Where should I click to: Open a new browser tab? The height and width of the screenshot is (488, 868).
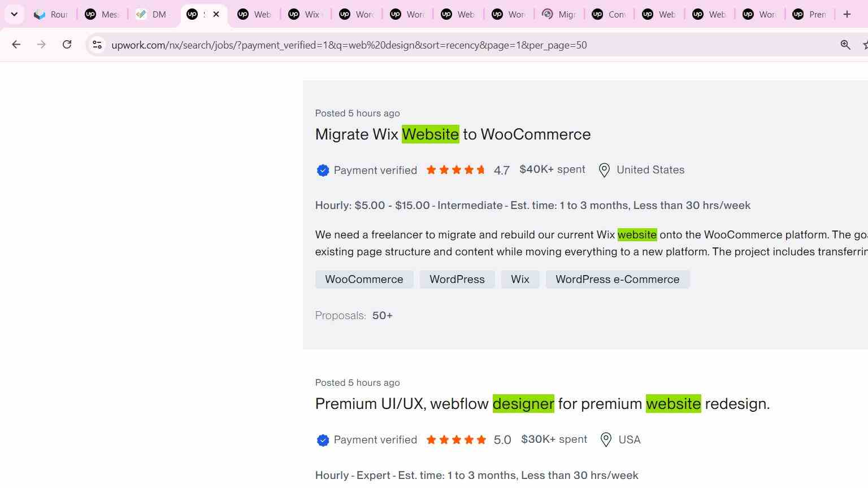(x=847, y=14)
